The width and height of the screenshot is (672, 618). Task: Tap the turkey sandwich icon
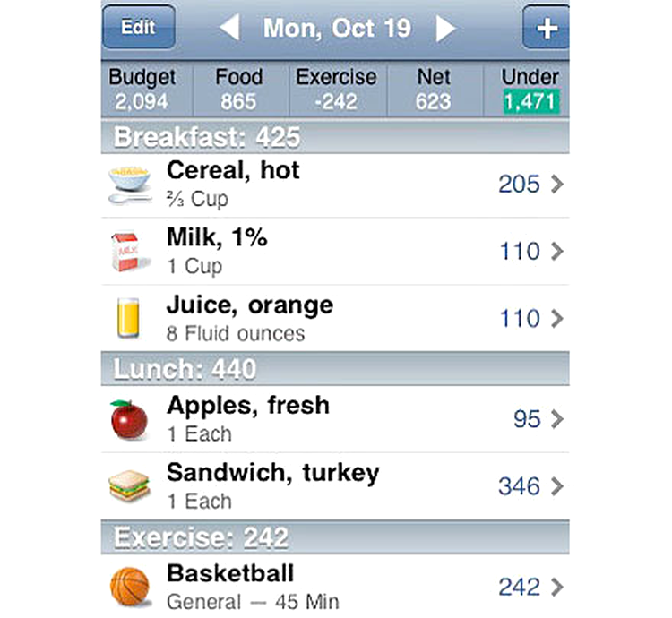(129, 485)
